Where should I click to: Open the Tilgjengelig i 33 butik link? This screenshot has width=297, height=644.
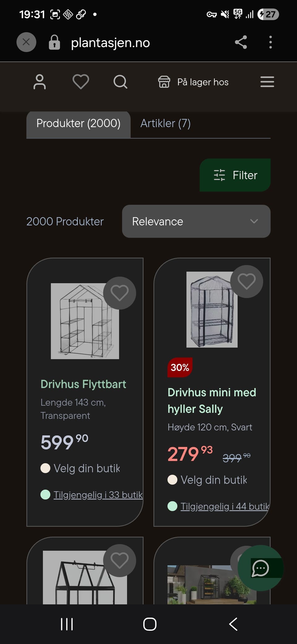(98, 495)
